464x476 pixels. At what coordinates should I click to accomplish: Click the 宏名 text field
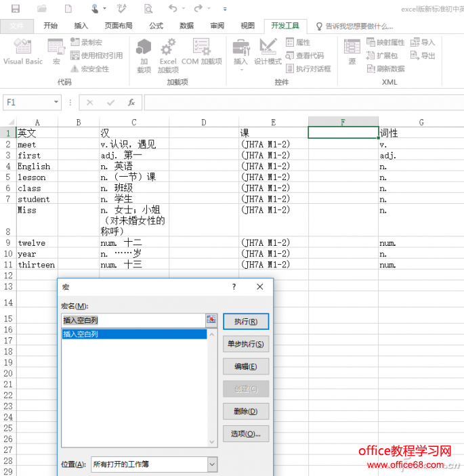pyautogui.click(x=133, y=320)
